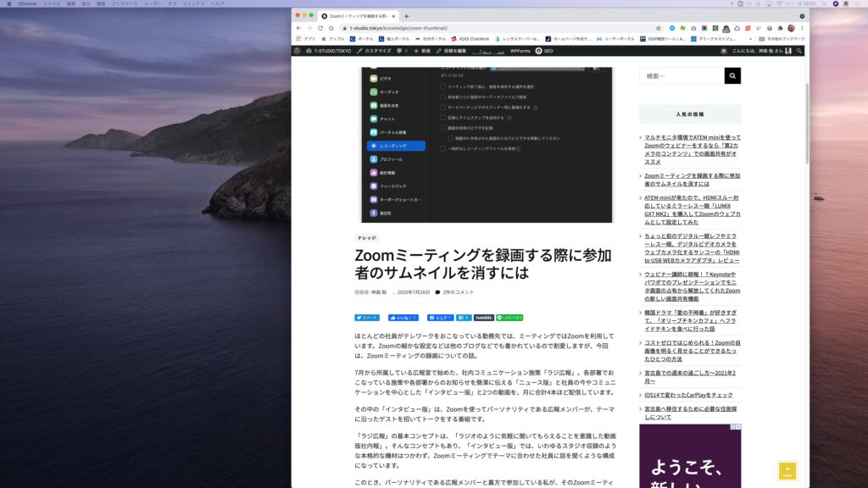Close the Zoom article browser tab
The height and width of the screenshot is (488, 868).
point(393,16)
